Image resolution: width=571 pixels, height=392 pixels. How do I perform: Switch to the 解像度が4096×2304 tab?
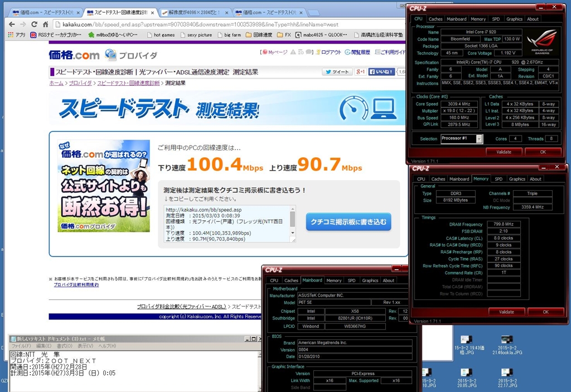(195, 12)
